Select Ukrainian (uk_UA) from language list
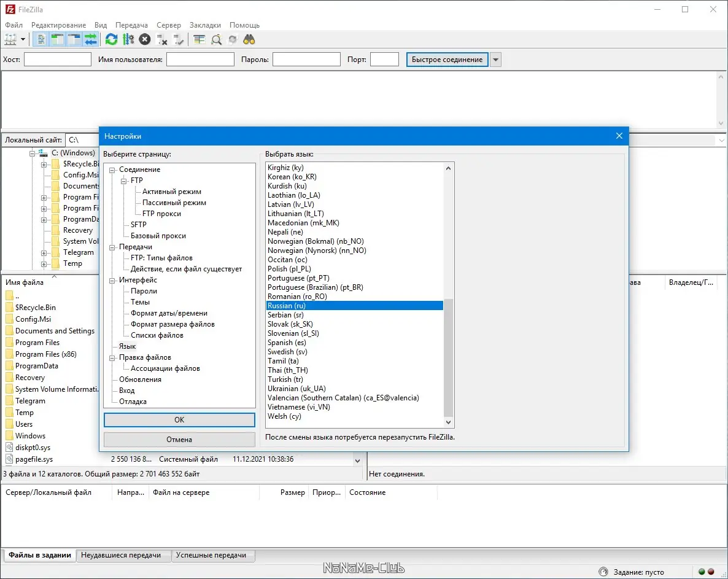 (296, 389)
